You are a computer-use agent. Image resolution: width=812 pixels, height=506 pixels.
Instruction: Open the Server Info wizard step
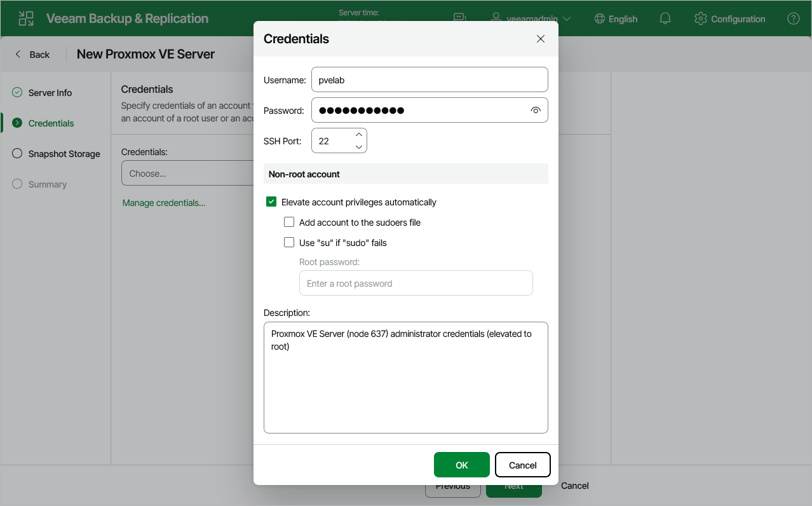(x=50, y=93)
